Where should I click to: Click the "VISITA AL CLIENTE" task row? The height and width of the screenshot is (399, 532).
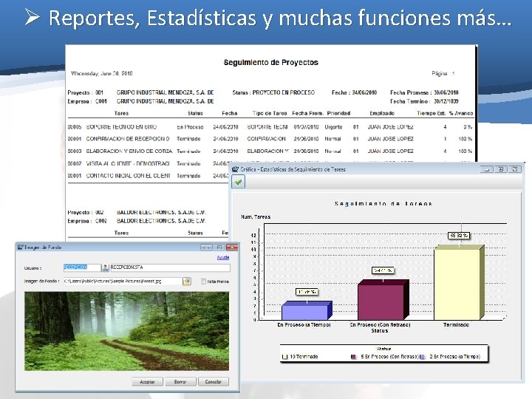click(148, 163)
